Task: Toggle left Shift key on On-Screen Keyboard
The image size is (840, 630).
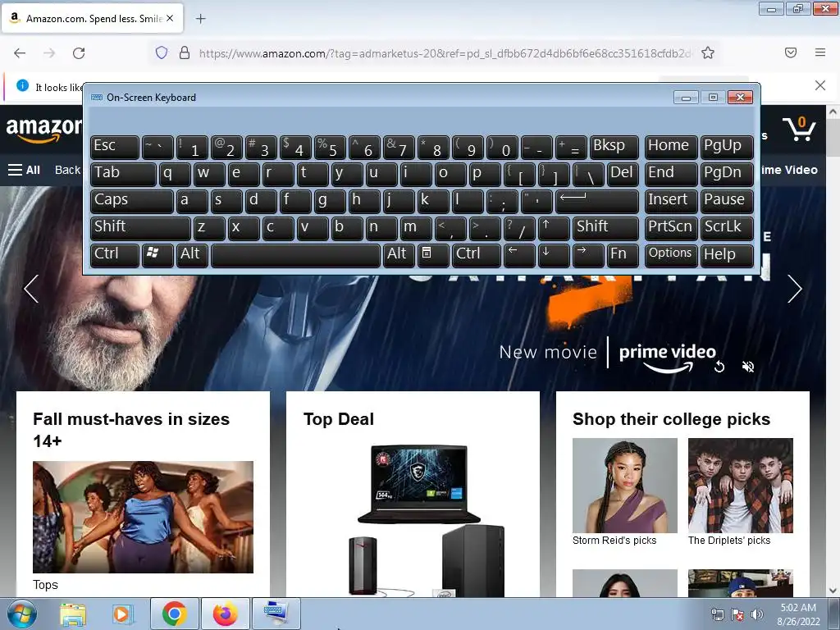Action: point(140,228)
